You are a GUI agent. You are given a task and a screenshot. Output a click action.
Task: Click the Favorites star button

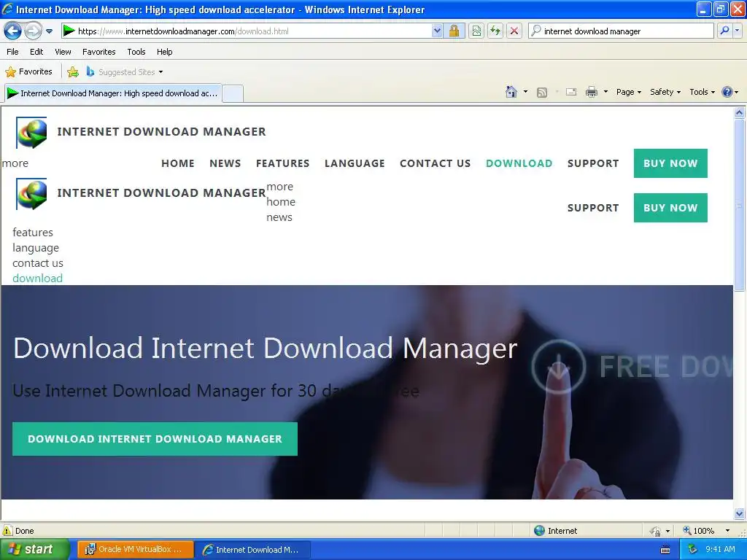click(x=28, y=72)
